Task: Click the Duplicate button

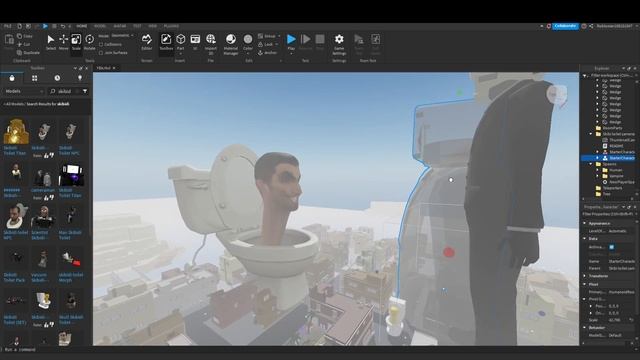Action: click(x=29, y=53)
